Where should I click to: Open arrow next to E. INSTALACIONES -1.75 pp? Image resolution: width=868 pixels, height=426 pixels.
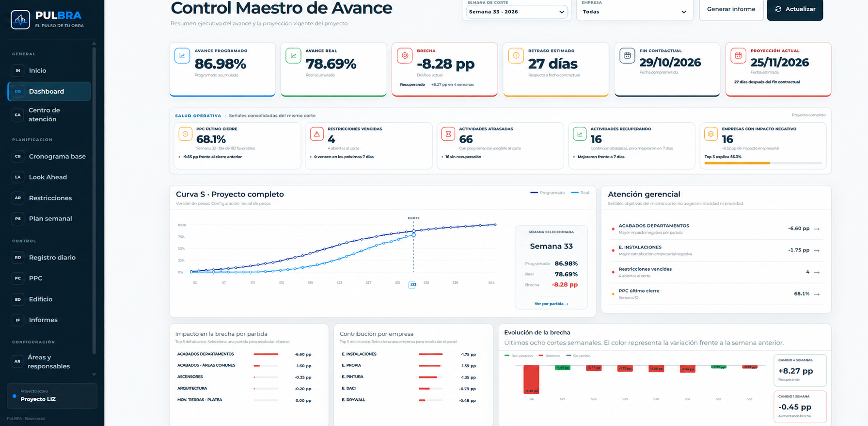[817, 251]
